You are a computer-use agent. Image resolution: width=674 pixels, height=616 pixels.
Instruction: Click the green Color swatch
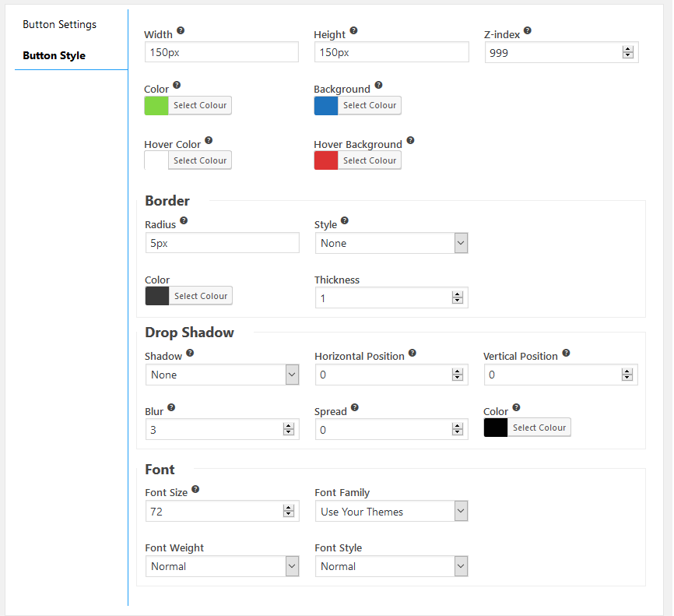[x=156, y=105]
